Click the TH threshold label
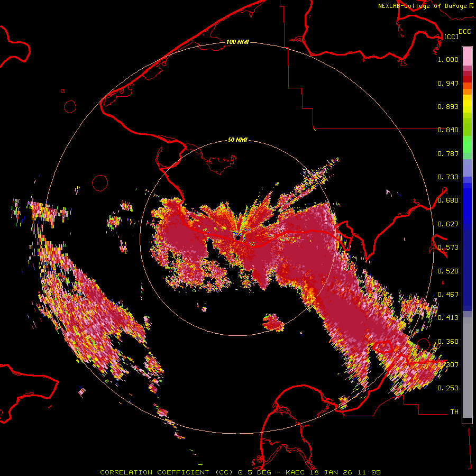476x476 pixels. (x=454, y=412)
